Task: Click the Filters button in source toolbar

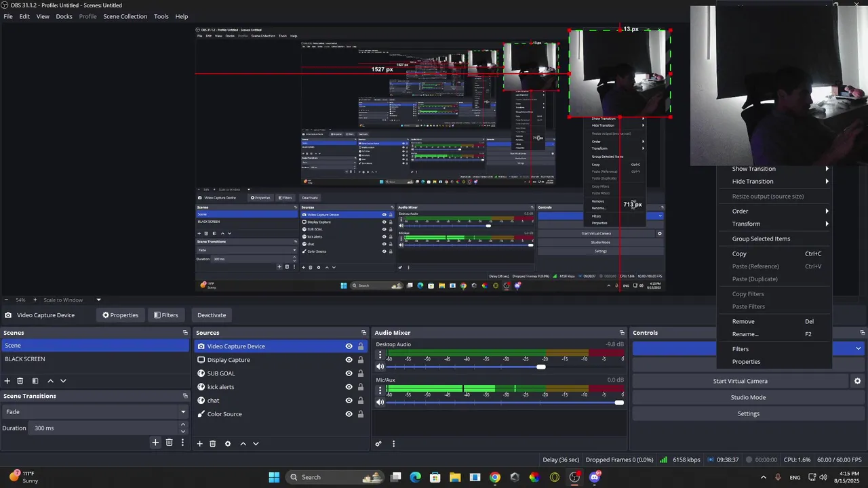Action: 166,315
